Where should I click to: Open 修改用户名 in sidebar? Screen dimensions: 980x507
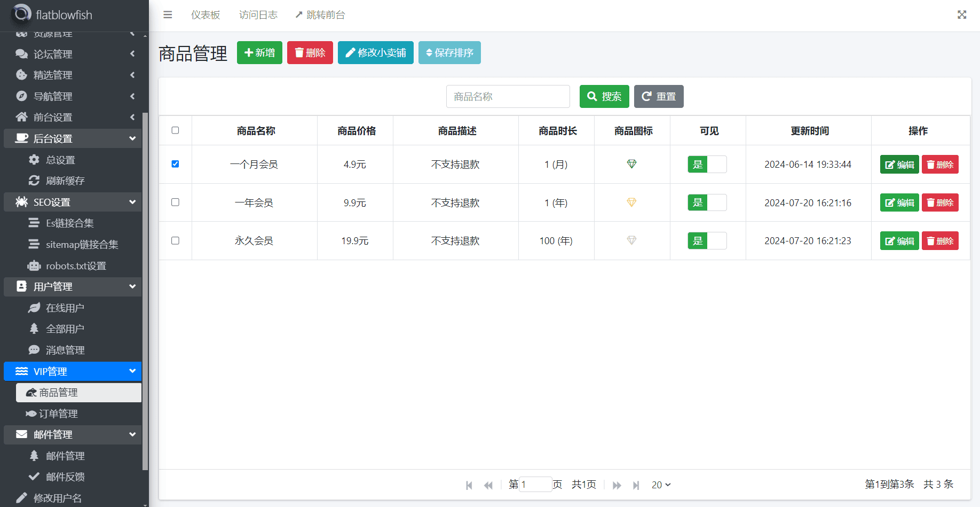pos(73,498)
